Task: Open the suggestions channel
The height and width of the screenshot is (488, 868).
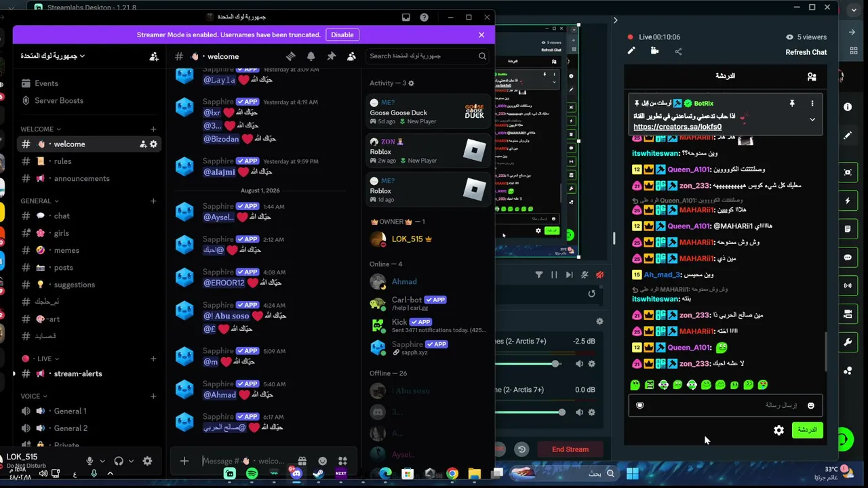Action: tap(75, 285)
